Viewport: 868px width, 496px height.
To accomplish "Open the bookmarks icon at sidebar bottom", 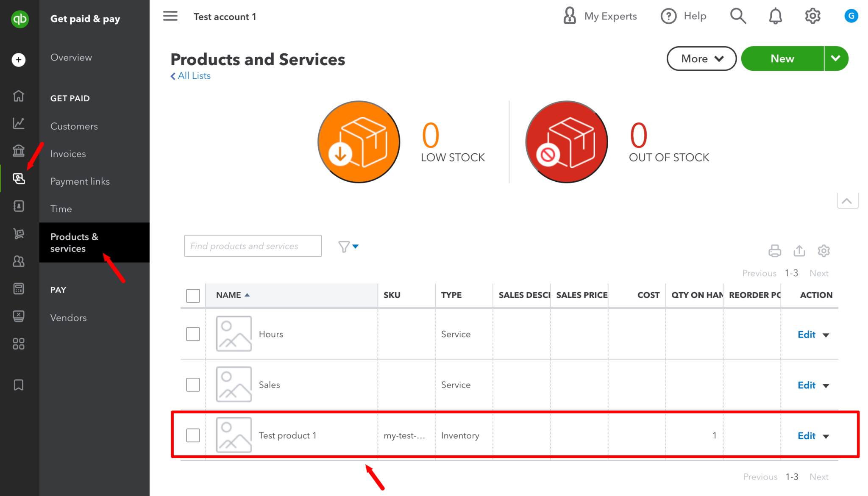I will (x=19, y=385).
